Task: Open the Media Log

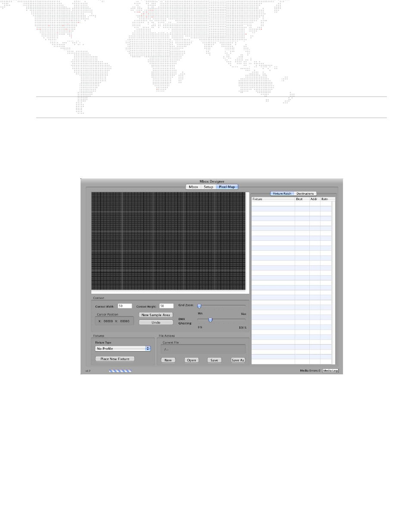Action: [x=330, y=370]
